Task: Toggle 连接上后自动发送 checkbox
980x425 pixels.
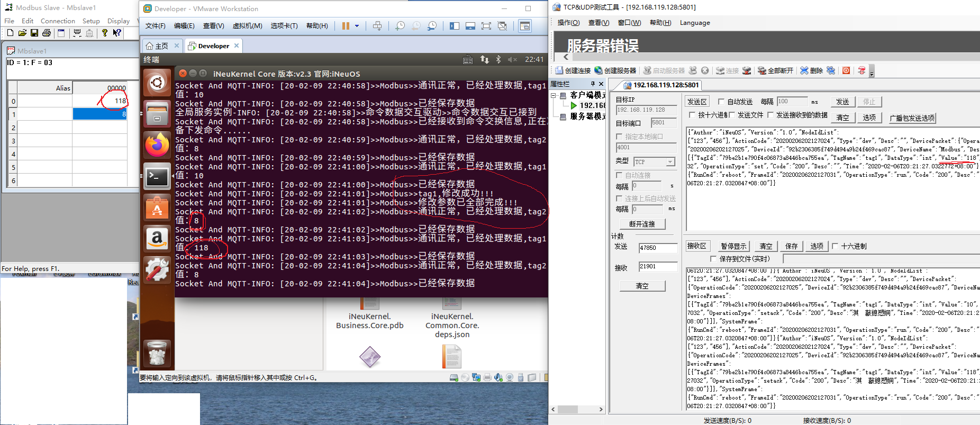Action: [619, 198]
